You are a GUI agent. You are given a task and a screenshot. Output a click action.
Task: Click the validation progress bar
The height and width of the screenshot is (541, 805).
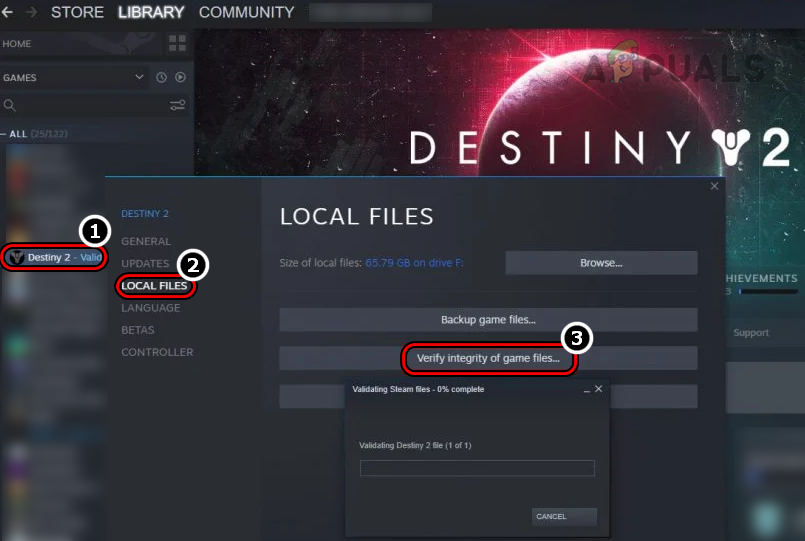click(477, 468)
